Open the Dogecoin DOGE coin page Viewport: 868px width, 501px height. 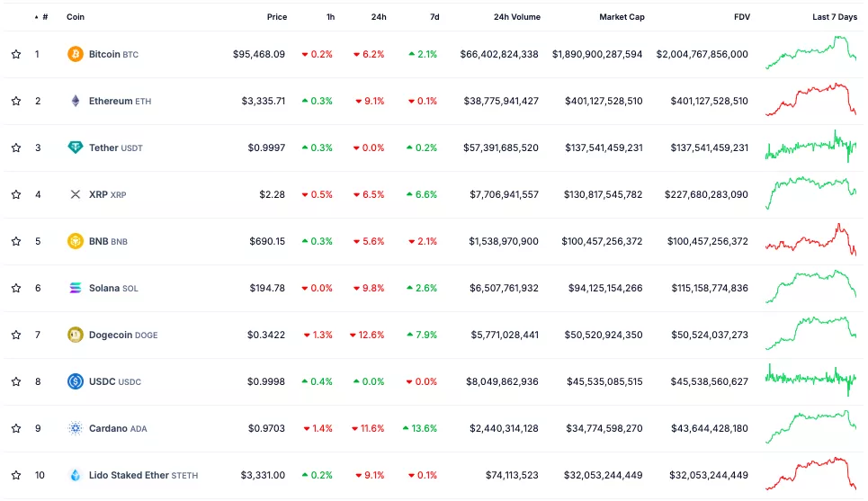pos(123,335)
